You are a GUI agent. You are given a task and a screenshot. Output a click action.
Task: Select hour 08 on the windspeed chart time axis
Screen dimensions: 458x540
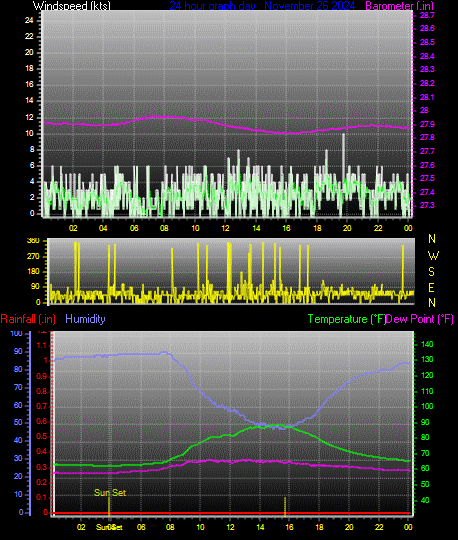click(x=164, y=228)
